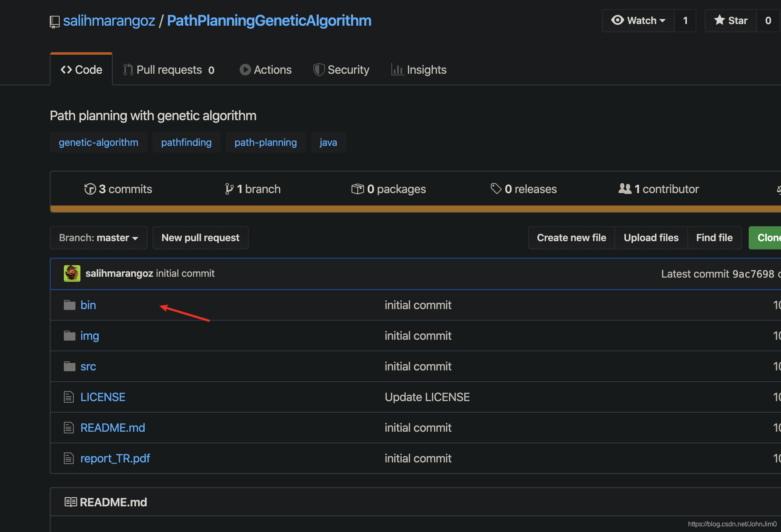Click the eye icon in Watch button
781x532 pixels.
click(617, 20)
